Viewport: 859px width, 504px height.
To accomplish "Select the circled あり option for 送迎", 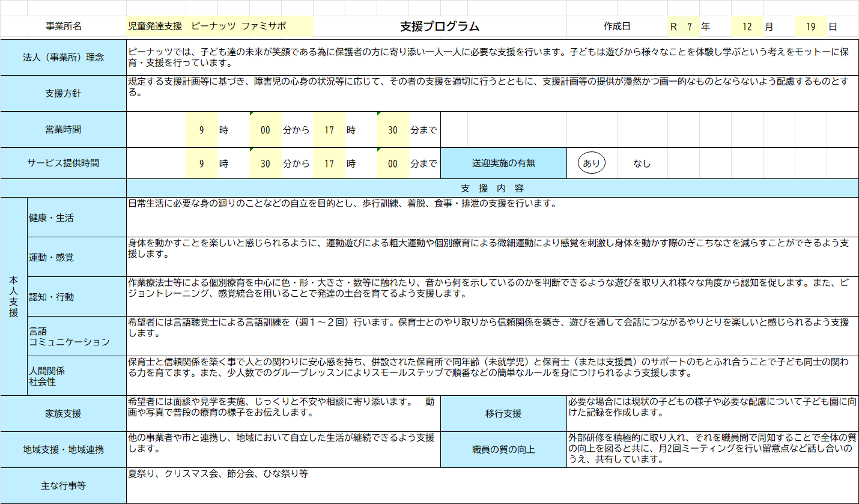I will 592,163.
